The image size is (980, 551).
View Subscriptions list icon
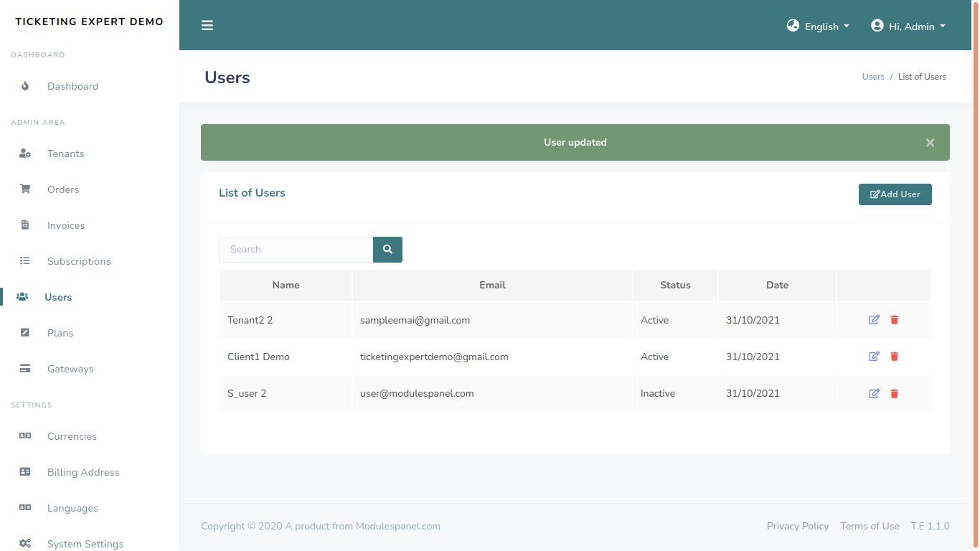(x=25, y=260)
